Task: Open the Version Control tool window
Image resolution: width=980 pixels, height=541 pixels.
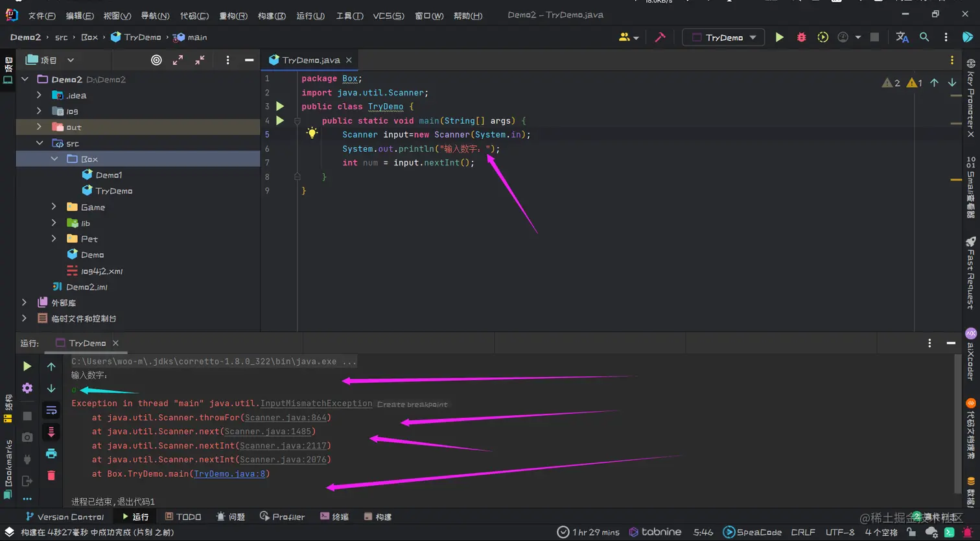Action: click(64, 517)
